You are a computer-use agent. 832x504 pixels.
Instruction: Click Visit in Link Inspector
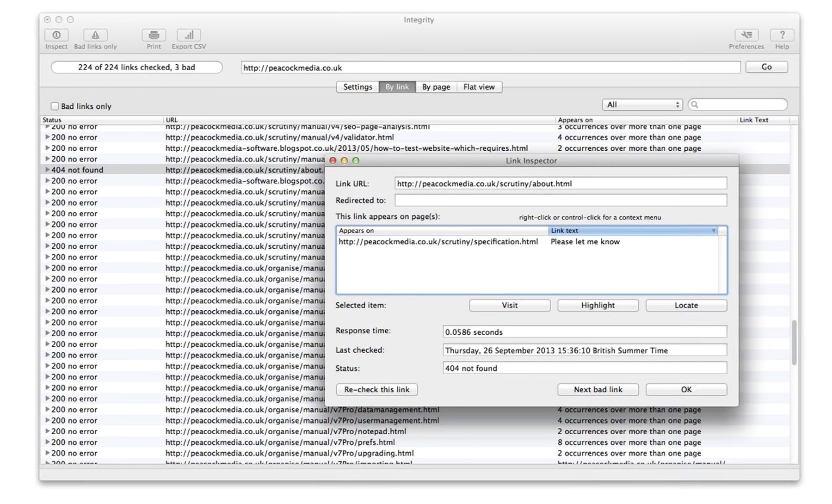510,306
